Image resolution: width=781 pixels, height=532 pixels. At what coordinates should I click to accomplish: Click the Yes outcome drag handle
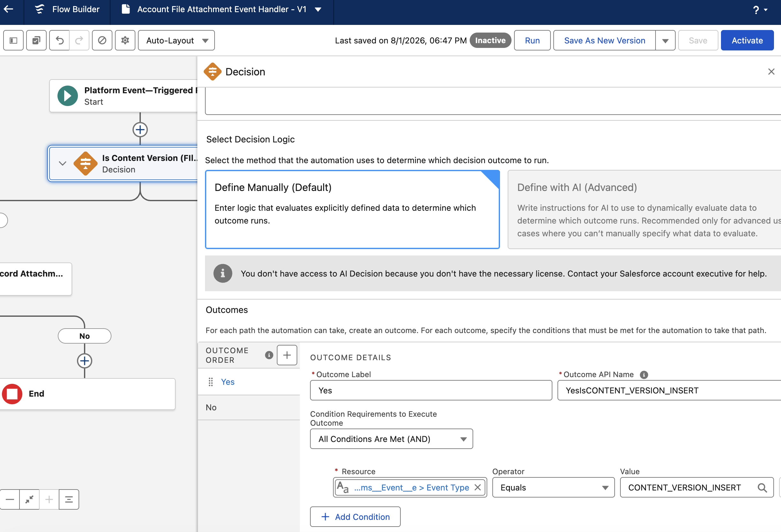(x=211, y=382)
